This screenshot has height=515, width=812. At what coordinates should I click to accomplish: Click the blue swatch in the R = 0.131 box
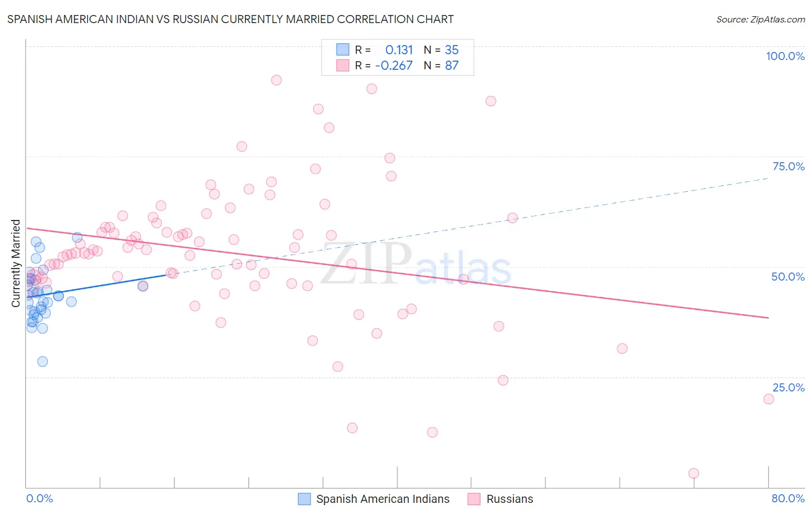coord(343,50)
